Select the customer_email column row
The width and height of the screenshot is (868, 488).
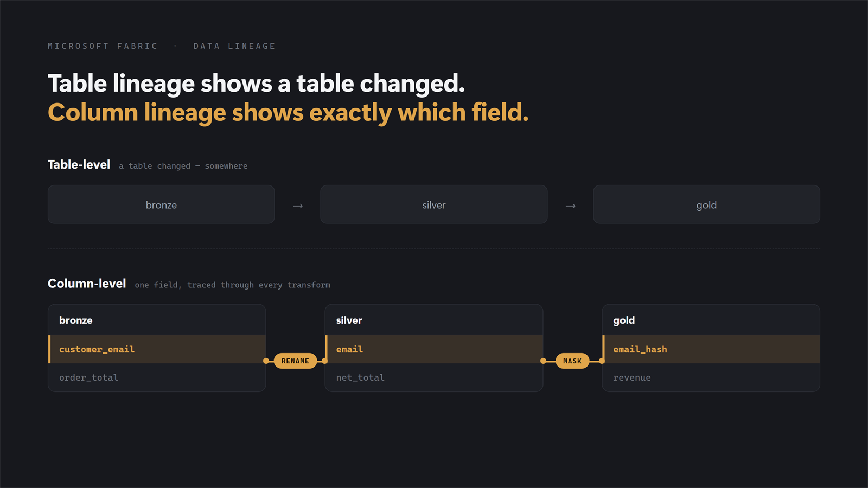pos(157,349)
